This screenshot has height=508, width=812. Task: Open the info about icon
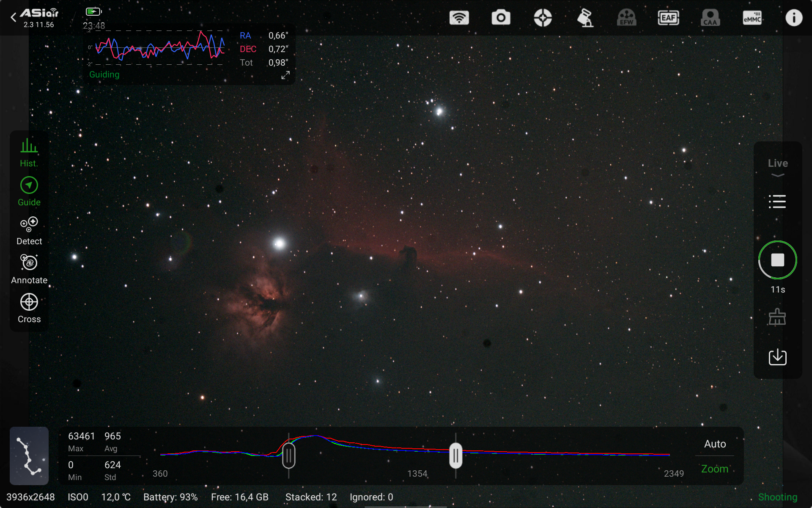(793, 18)
